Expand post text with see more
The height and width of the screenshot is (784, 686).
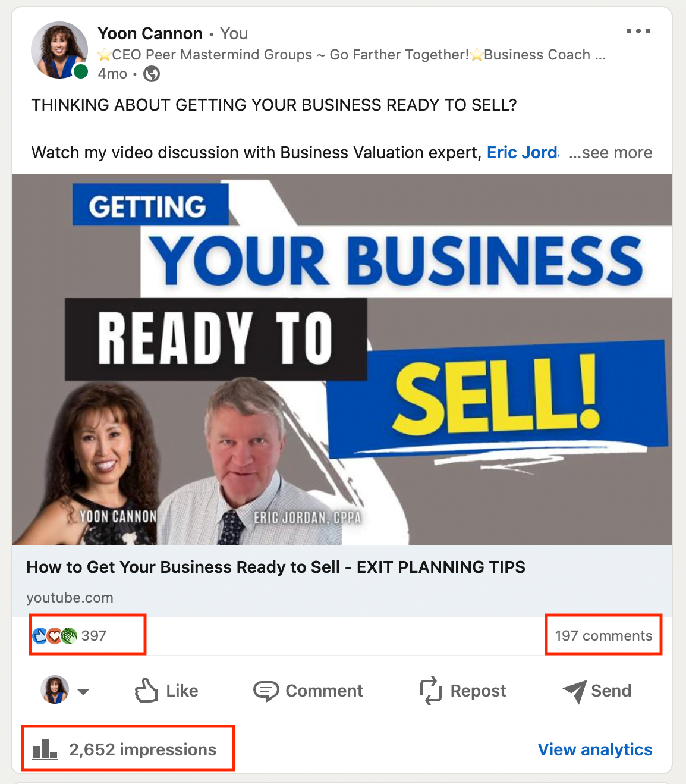pos(611,153)
